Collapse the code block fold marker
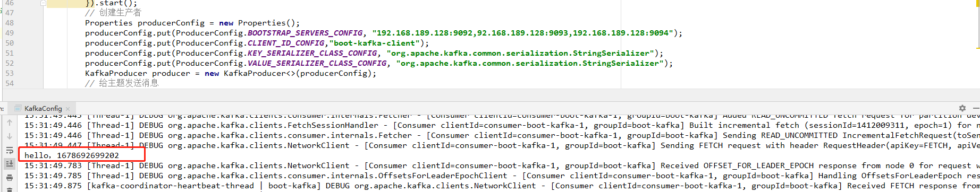 43,3
